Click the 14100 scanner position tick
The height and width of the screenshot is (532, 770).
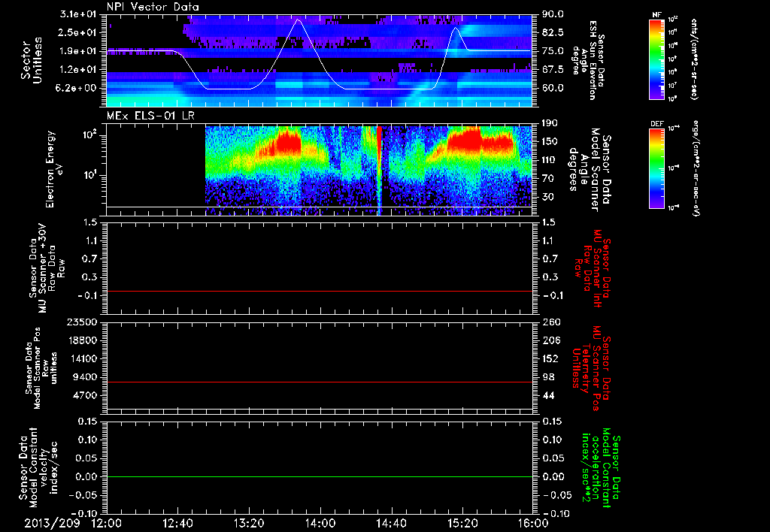click(x=83, y=358)
